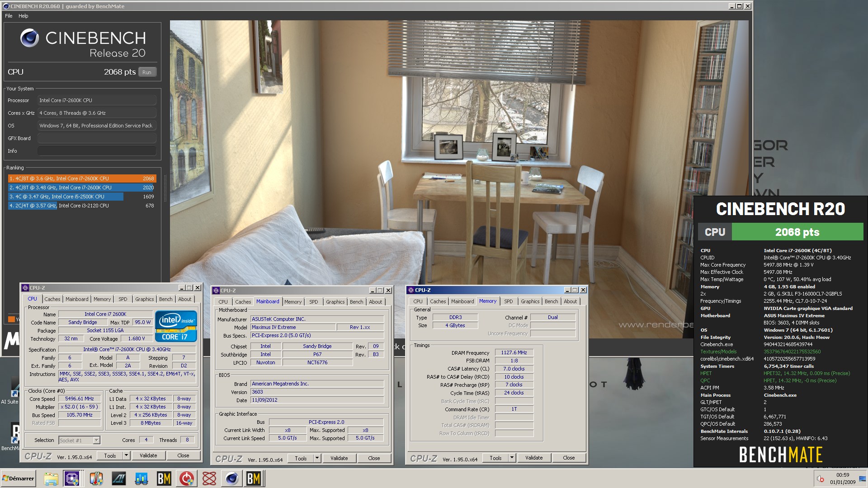The image size is (868, 488).
Task: Click the last BM icon on taskbar
Action: pyautogui.click(x=254, y=479)
